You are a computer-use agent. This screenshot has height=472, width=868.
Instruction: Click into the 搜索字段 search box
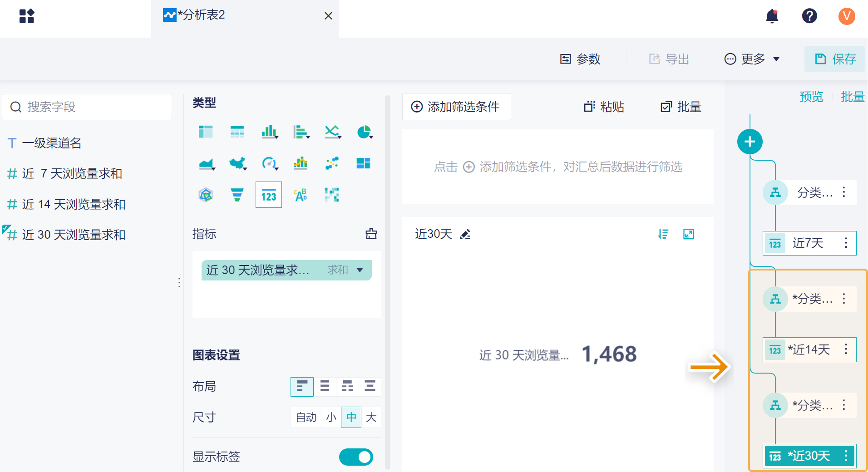tap(87, 107)
